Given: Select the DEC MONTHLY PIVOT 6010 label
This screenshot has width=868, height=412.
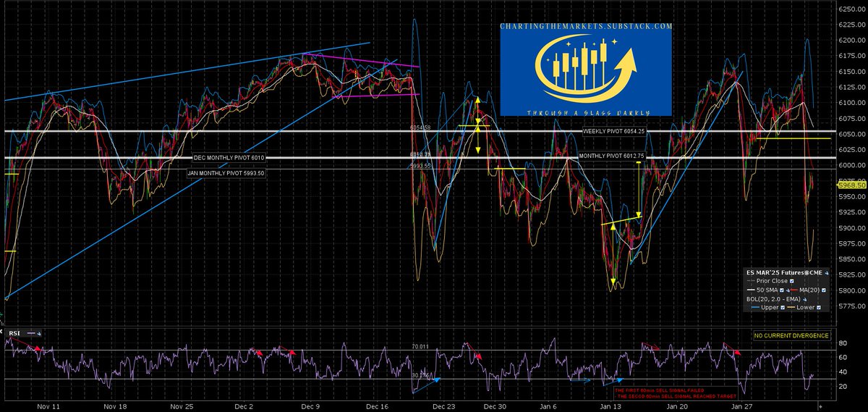Looking at the screenshot, I should point(229,158).
